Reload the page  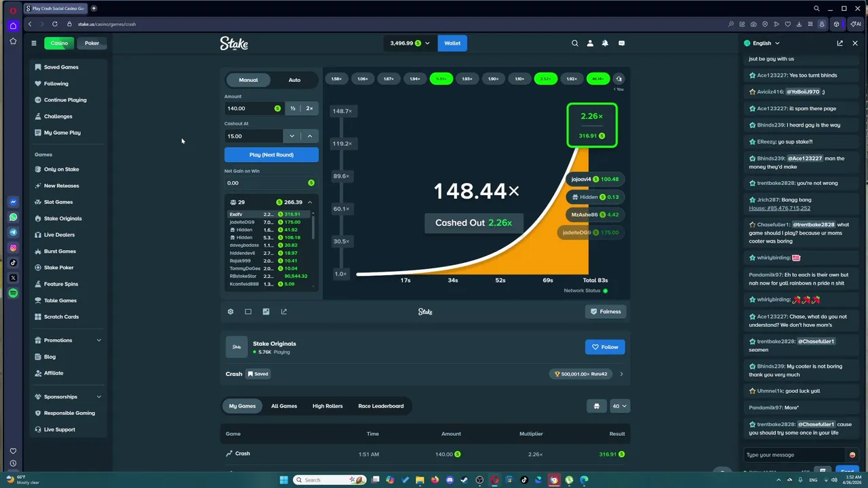click(55, 24)
